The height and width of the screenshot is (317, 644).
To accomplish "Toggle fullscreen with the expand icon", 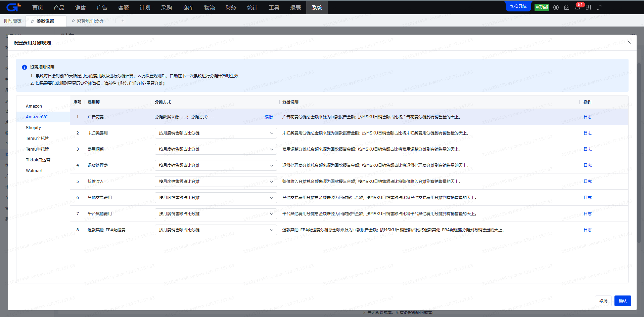I will pos(599,7).
